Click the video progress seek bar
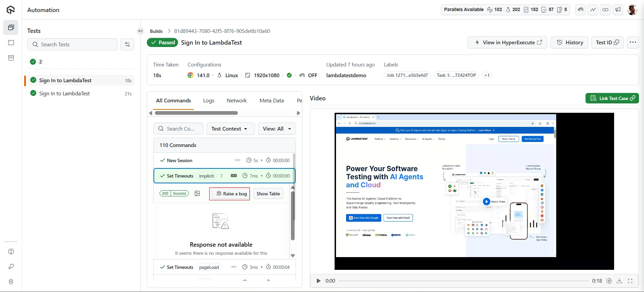Viewport: 644px width, 292px height. (x=464, y=281)
